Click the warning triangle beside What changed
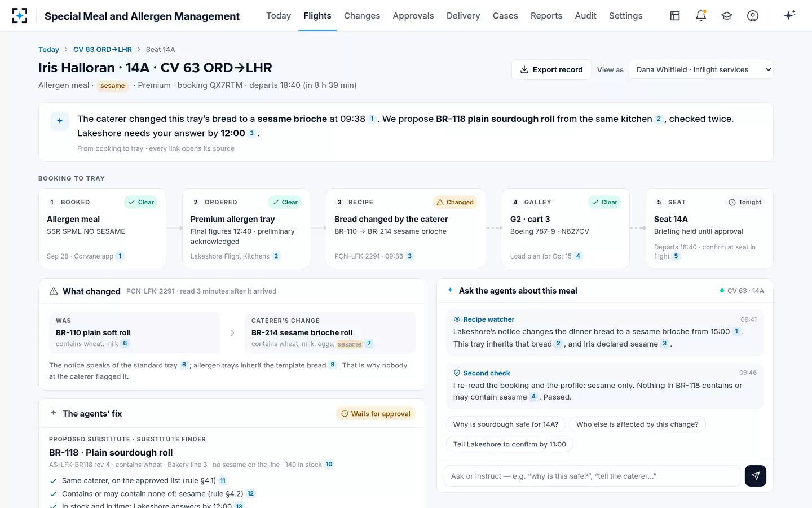 click(54, 291)
